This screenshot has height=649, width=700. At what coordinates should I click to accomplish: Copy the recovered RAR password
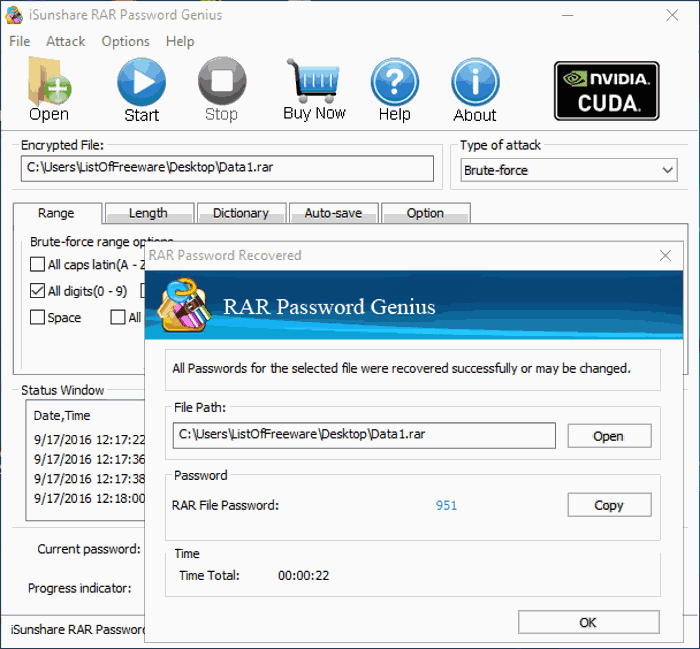[x=609, y=505]
